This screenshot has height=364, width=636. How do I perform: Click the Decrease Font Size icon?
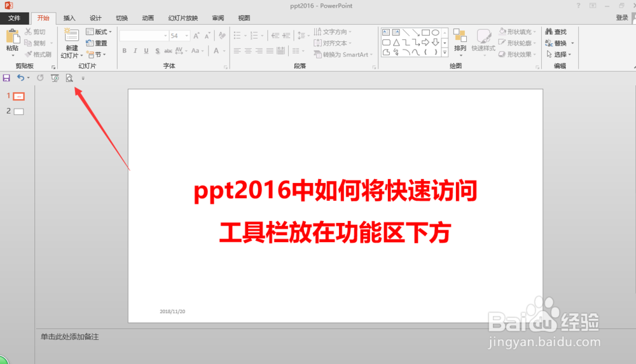207,36
